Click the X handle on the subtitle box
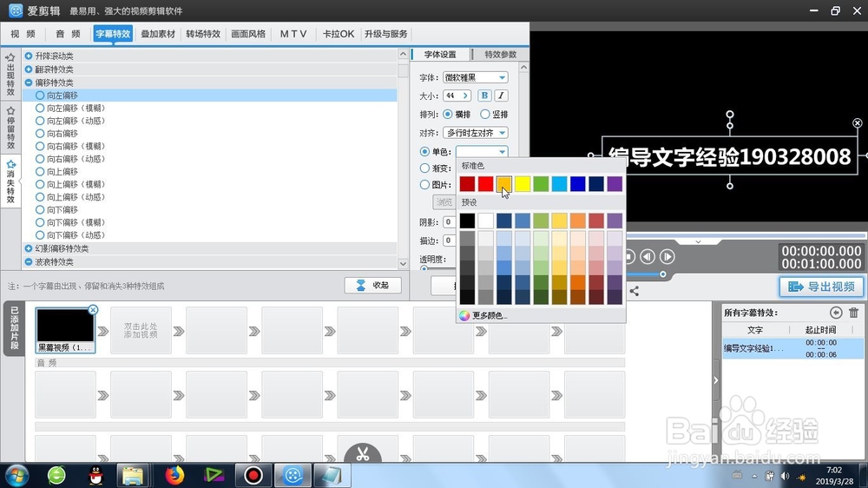868x488 pixels. pos(857,123)
